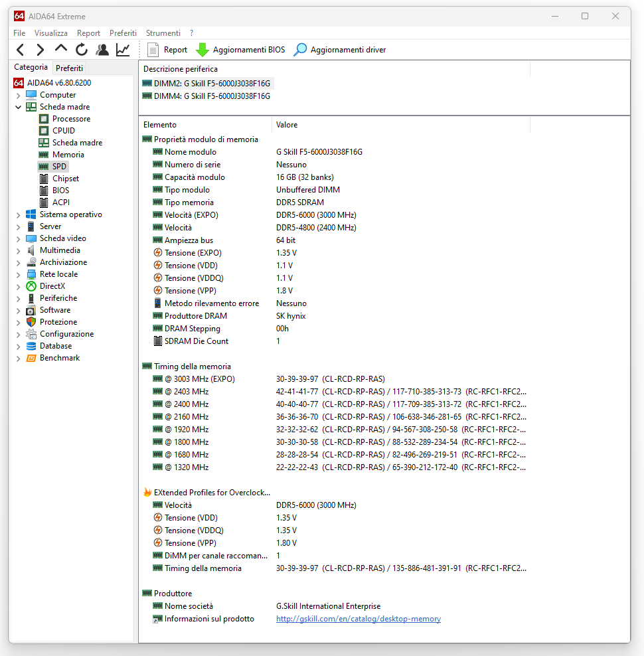Select the @ 1320 MHz timing row

pos(335,467)
